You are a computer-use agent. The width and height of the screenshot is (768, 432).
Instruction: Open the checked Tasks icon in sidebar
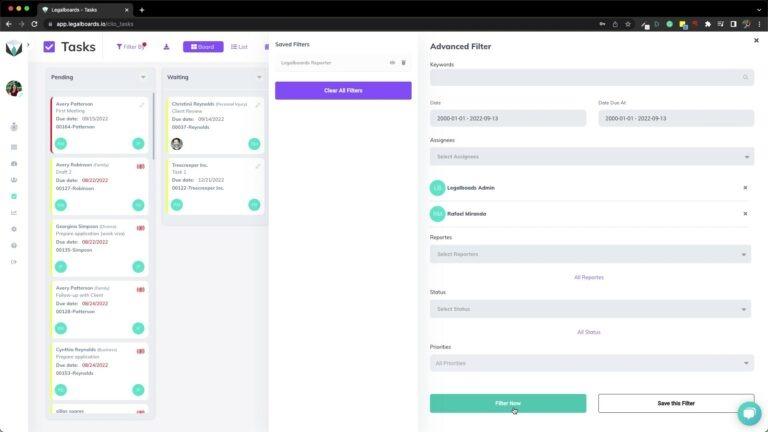coord(14,196)
